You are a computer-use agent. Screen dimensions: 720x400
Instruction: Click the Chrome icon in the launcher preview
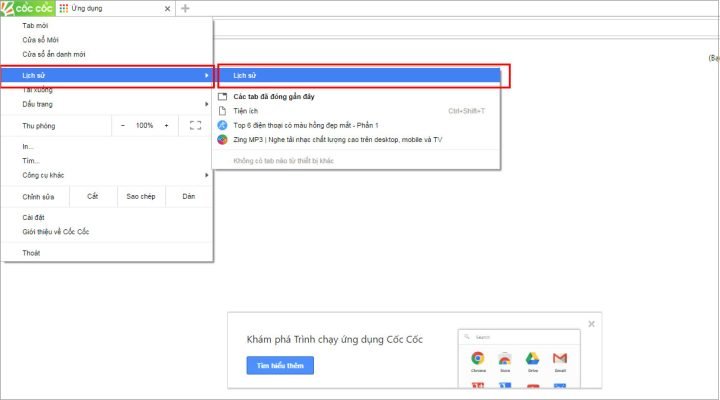(x=478, y=358)
